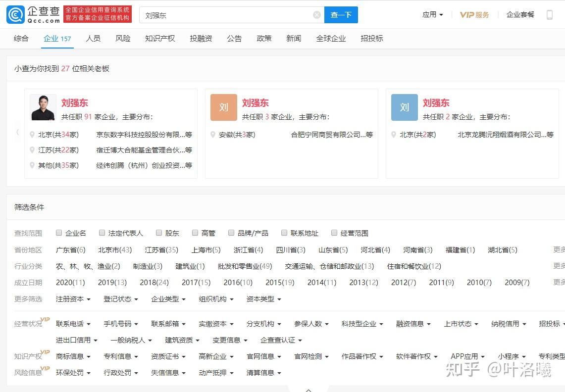Click blue 刘 avatar of Beijing boss
Image resolution: width=565 pixels, height=392 pixels.
pyautogui.click(x=404, y=107)
